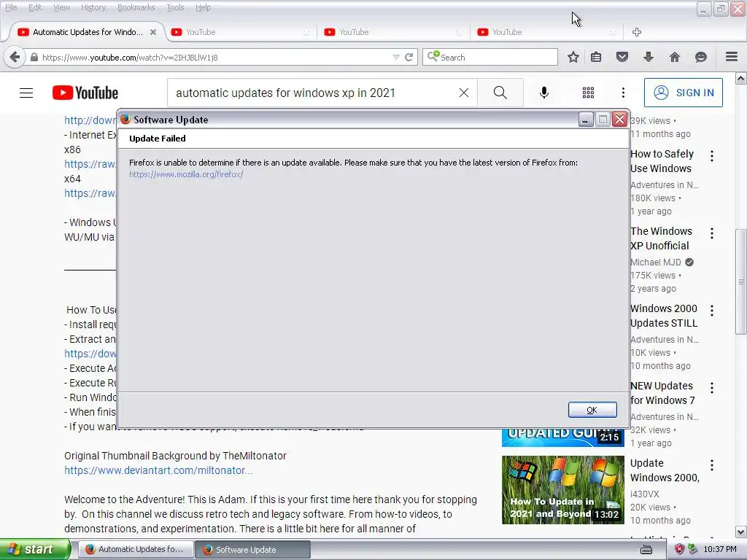The width and height of the screenshot is (747, 560).
Task: Click OK in Software Update dialog
Action: (x=592, y=410)
